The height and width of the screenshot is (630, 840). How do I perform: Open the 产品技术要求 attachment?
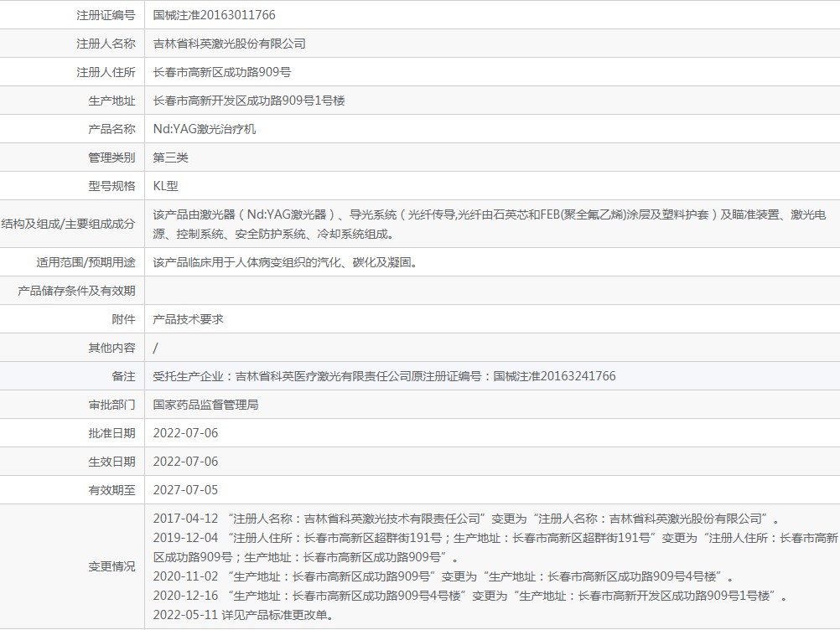[188, 319]
